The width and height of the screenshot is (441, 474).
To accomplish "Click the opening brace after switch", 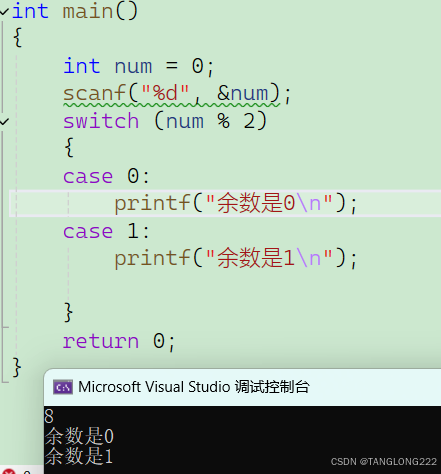I will point(69,147).
